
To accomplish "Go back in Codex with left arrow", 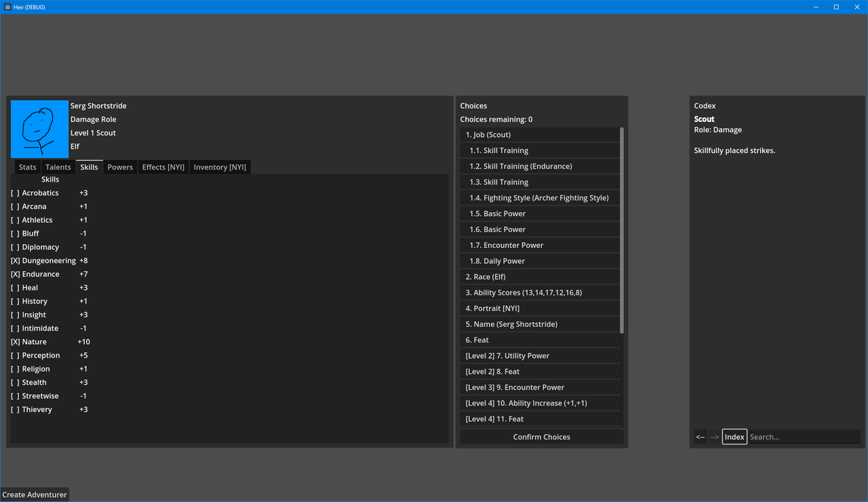I will tap(701, 437).
